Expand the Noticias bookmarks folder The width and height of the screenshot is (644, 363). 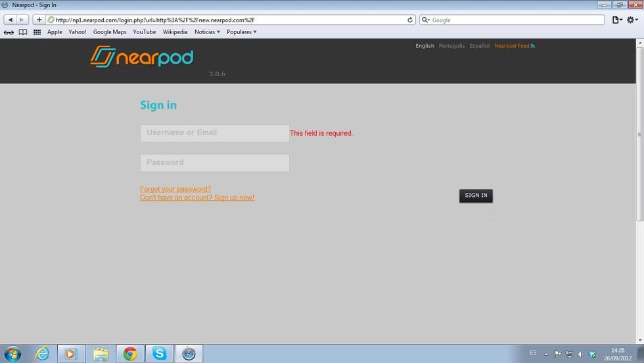207,32
